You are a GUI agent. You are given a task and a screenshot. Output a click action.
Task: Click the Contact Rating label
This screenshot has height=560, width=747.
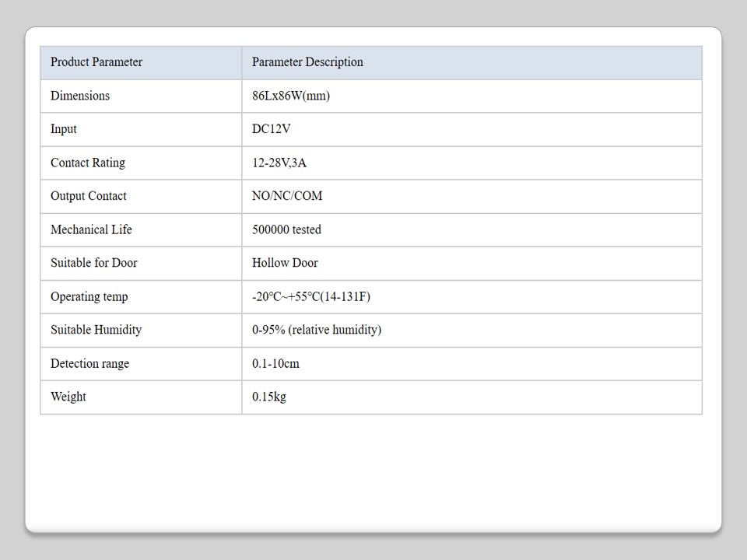pos(88,163)
